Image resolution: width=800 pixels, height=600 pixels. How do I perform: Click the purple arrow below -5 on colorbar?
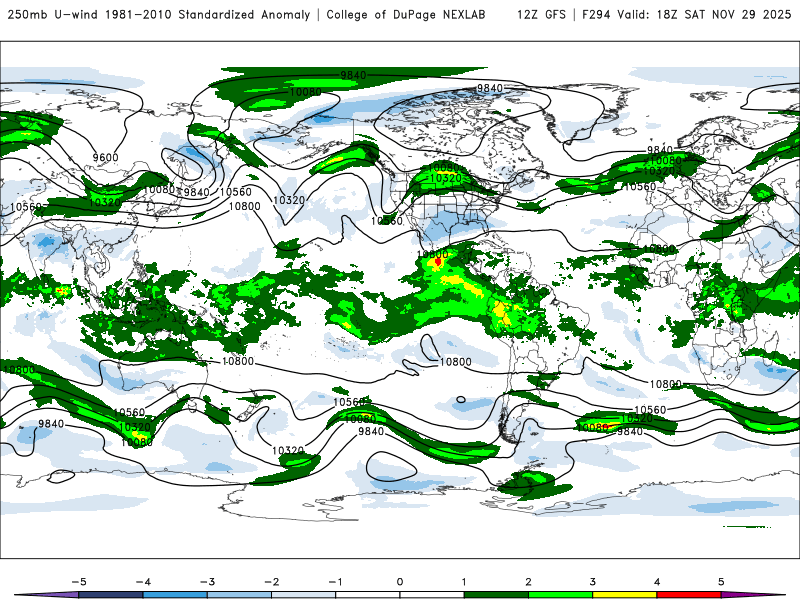click(47, 595)
